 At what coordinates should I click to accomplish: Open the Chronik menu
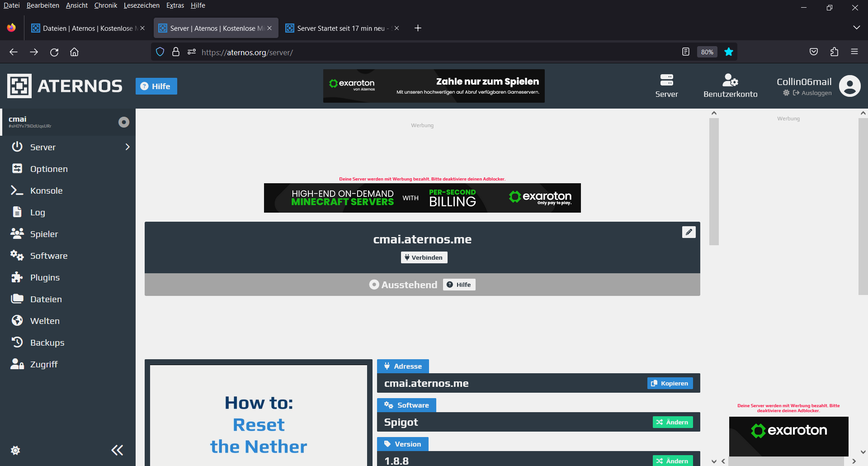click(x=106, y=5)
